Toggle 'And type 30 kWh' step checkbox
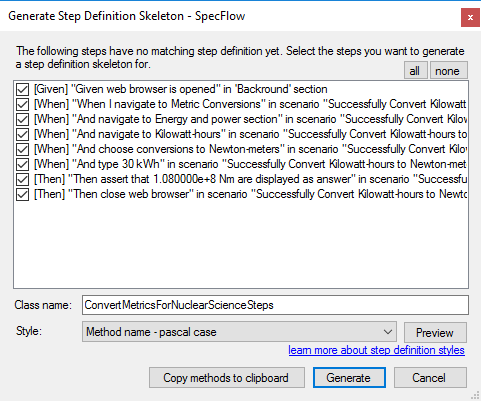 tap(22, 164)
